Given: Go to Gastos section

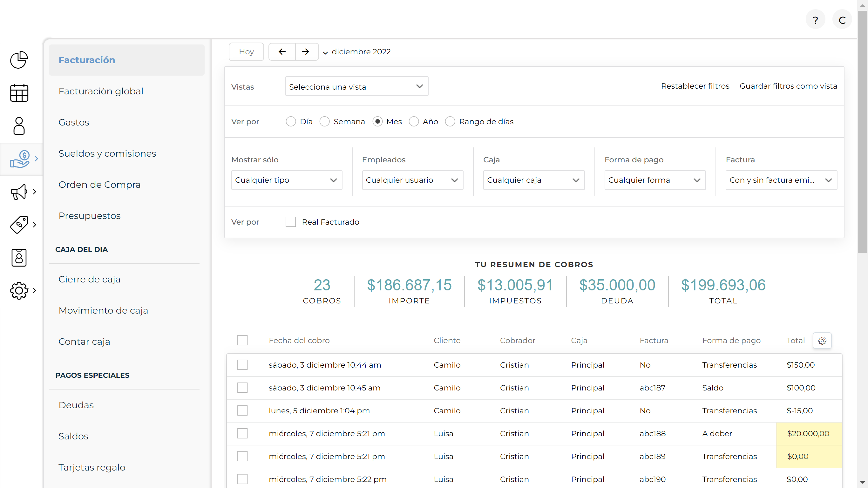Looking at the screenshot, I should coord(74,122).
